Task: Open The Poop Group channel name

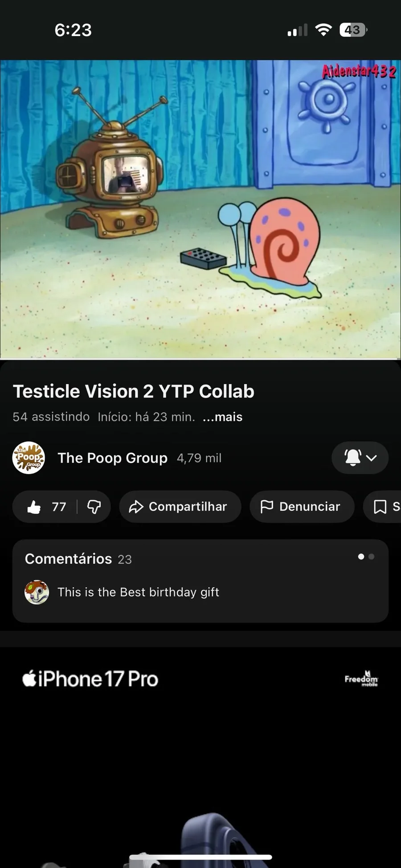Action: (112, 458)
